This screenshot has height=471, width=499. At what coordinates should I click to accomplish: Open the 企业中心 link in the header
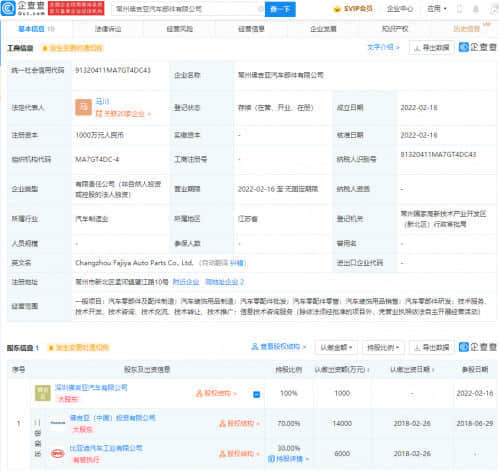point(400,9)
